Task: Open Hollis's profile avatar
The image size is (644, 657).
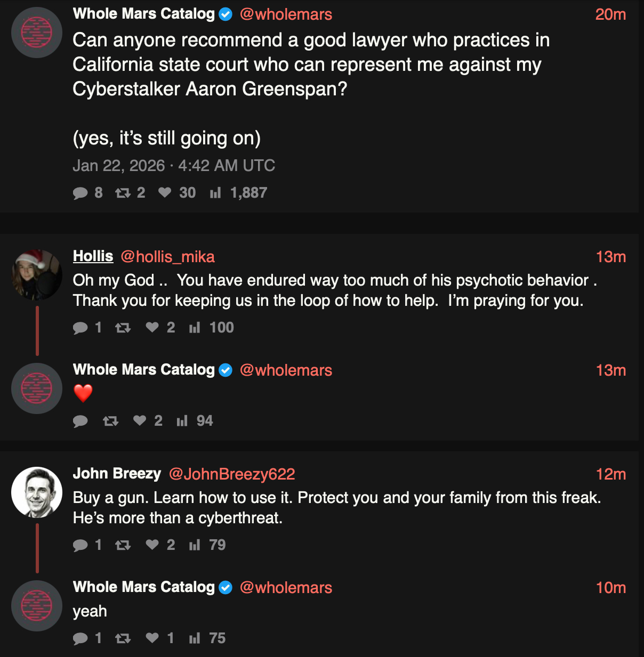Action: point(37,274)
